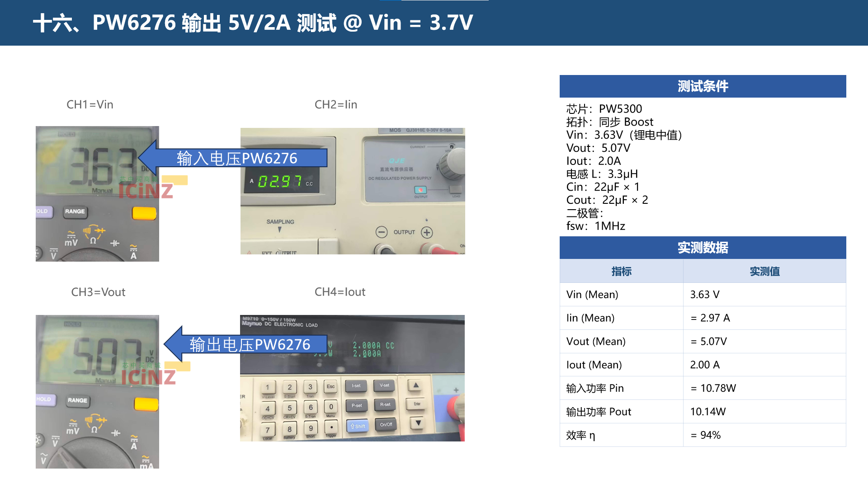The image size is (868, 488).
Task: Select the line Cout: 22μF × 2
Action: click(607, 200)
